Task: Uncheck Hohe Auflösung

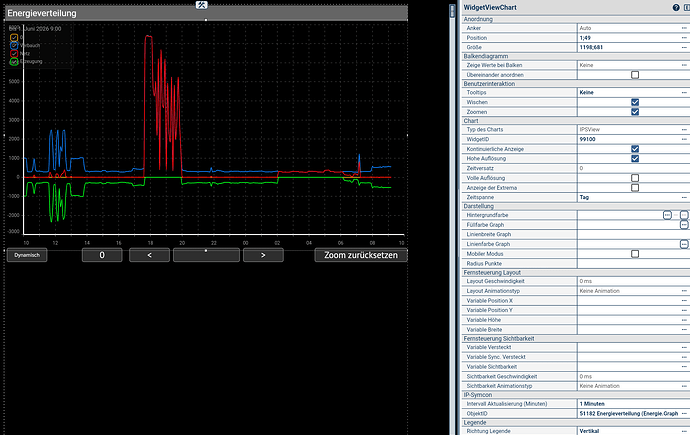Action: pos(635,158)
